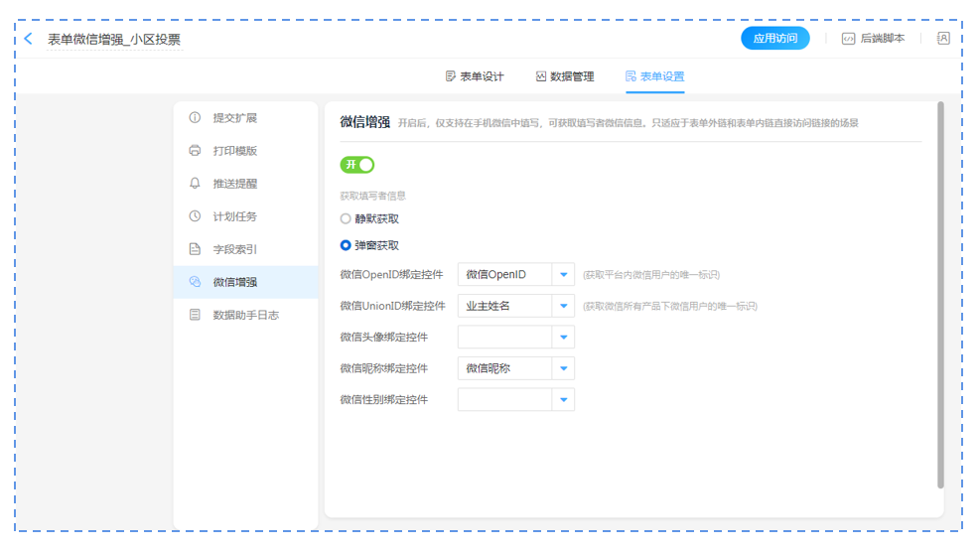Select the 静默获取 radio option
Viewport: 980px width, 551px height.
pyautogui.click(x=346, y=218)
